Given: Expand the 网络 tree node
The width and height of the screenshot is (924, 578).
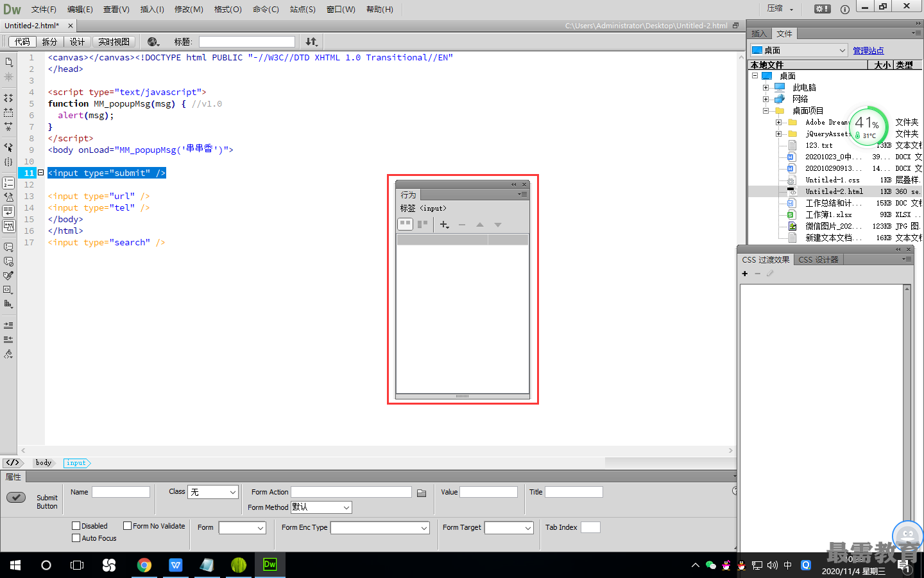Looking at the screenshot, I should [766, 99].
